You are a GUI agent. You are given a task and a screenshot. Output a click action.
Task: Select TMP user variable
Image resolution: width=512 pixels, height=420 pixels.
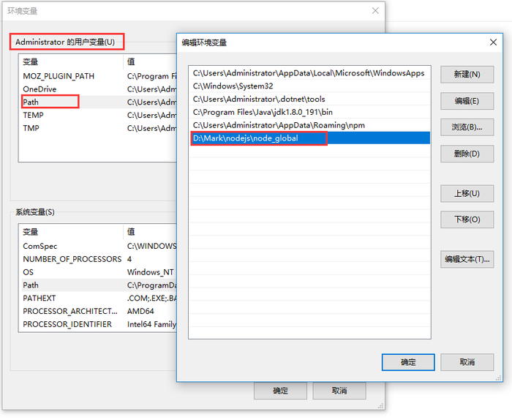tap(31, 128)
